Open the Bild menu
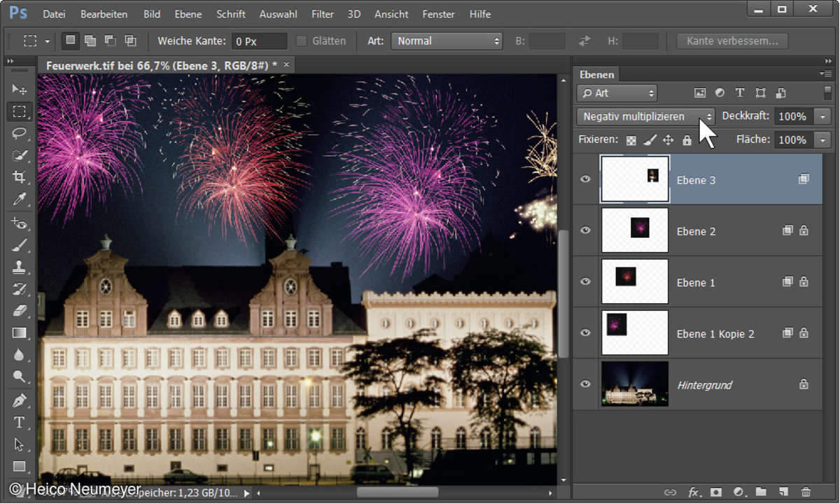Viewport: 840px width, 504px height. point(152,14)
